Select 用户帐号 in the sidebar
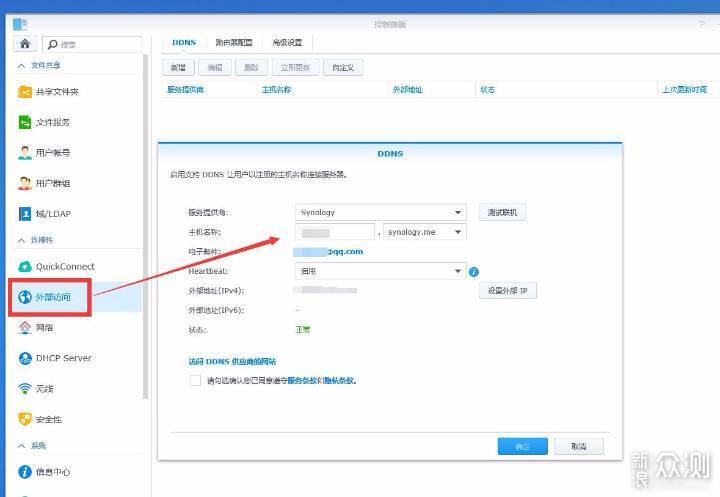The width and height of the screenshot is (720, 497). [x=52, y=153]
